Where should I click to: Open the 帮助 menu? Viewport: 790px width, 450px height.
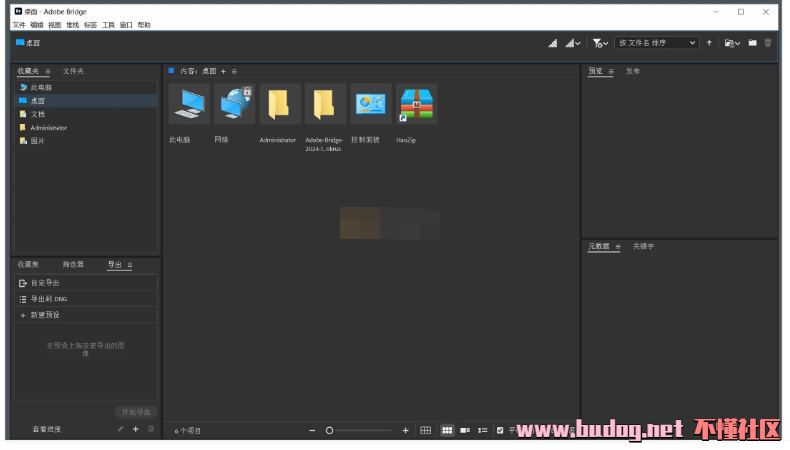click(x=144, y=25)
